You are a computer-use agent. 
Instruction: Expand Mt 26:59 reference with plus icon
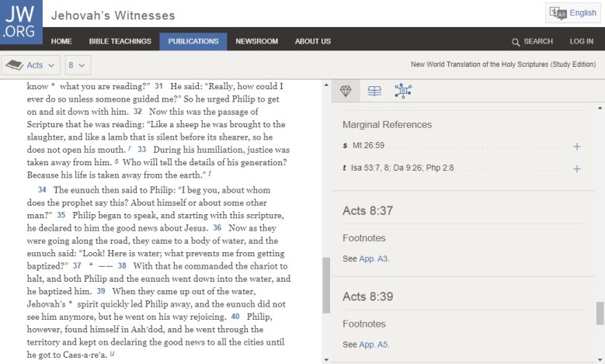(576, 146)
